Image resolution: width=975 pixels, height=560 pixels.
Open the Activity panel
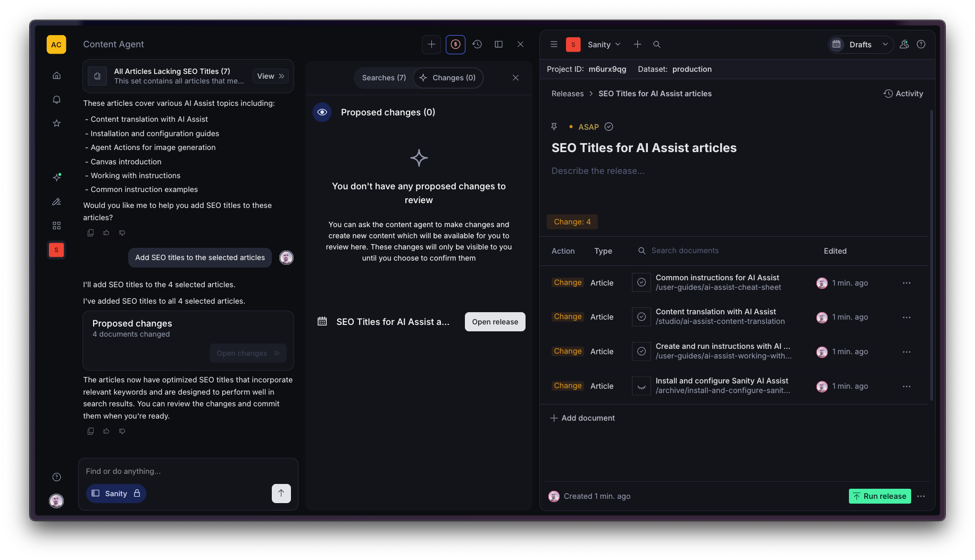point(903,94)
